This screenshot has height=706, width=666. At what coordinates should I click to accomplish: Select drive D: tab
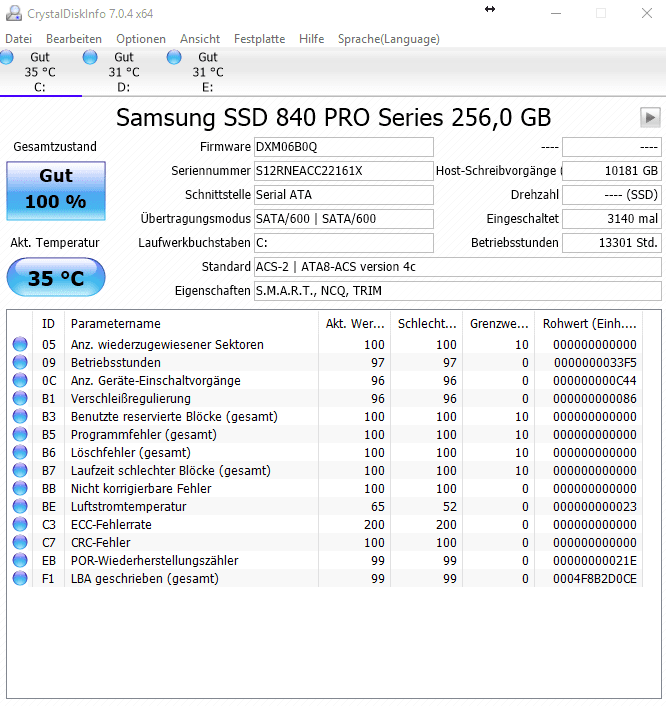(x=124, y=72)
